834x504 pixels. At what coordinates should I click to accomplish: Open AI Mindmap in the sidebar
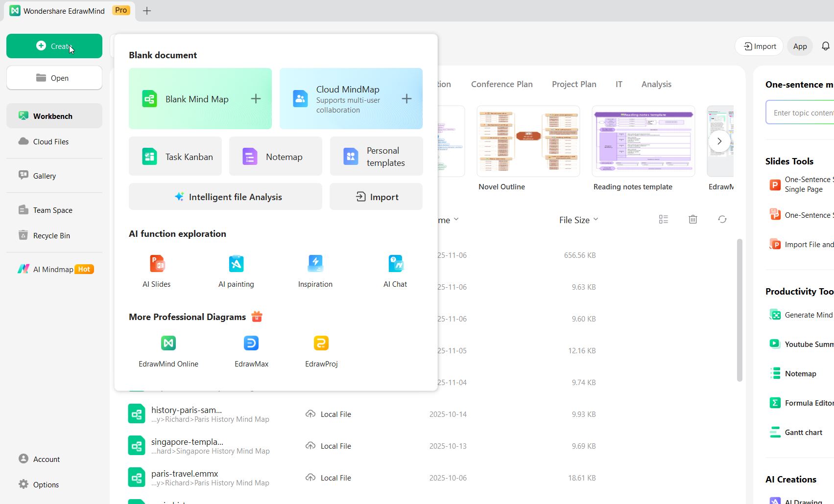tap(54, 269)
